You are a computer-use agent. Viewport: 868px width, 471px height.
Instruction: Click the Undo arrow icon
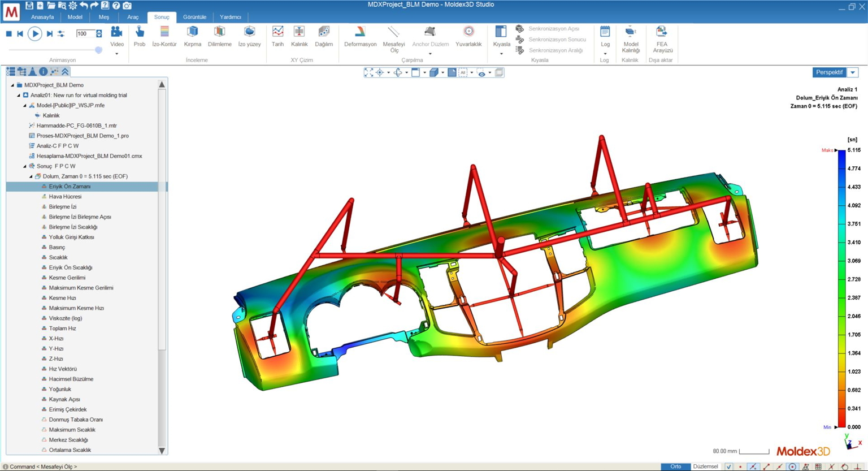tap(84, 5)
